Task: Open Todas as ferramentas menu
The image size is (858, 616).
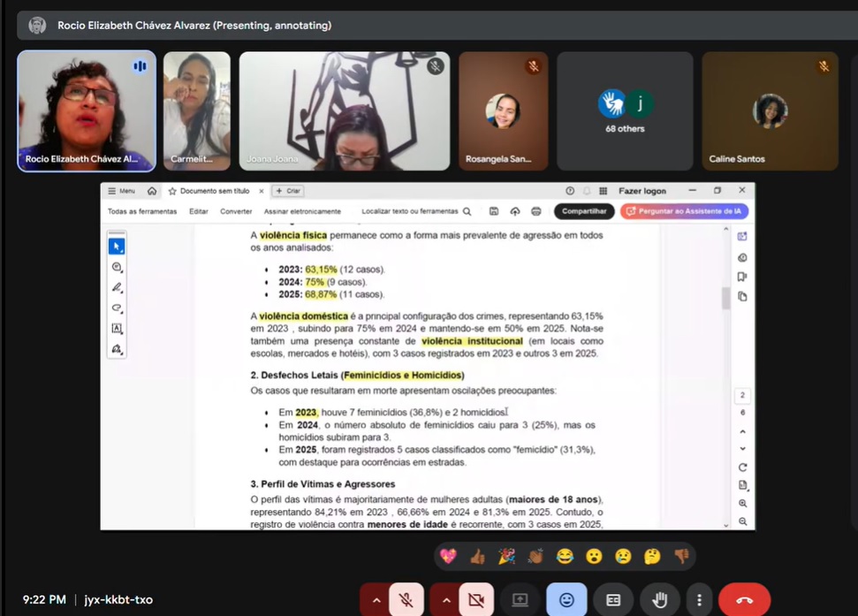Action: point(142,211)
